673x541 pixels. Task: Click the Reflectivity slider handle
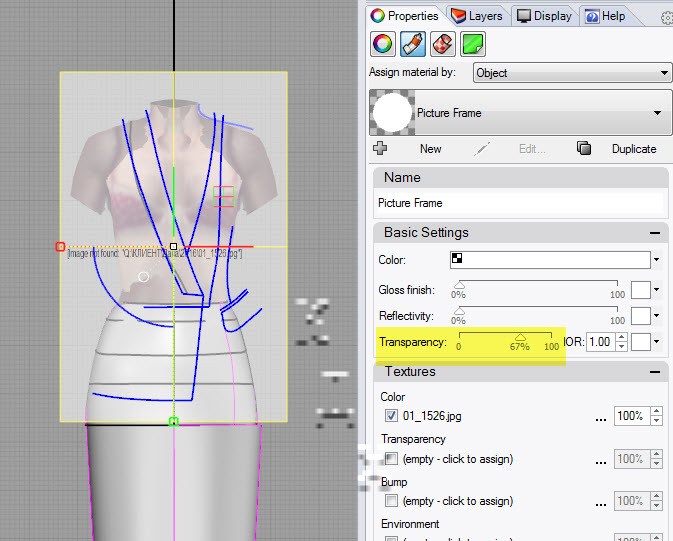pos(459,310)
